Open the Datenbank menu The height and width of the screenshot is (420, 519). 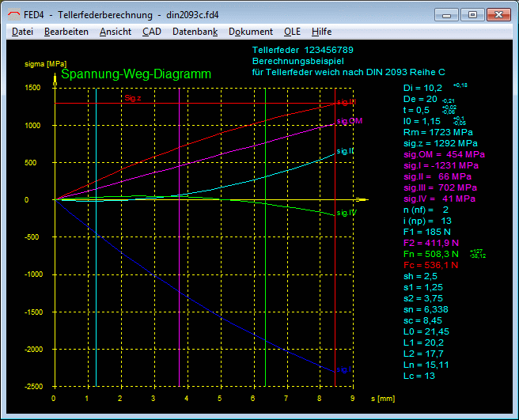[195, 32]
